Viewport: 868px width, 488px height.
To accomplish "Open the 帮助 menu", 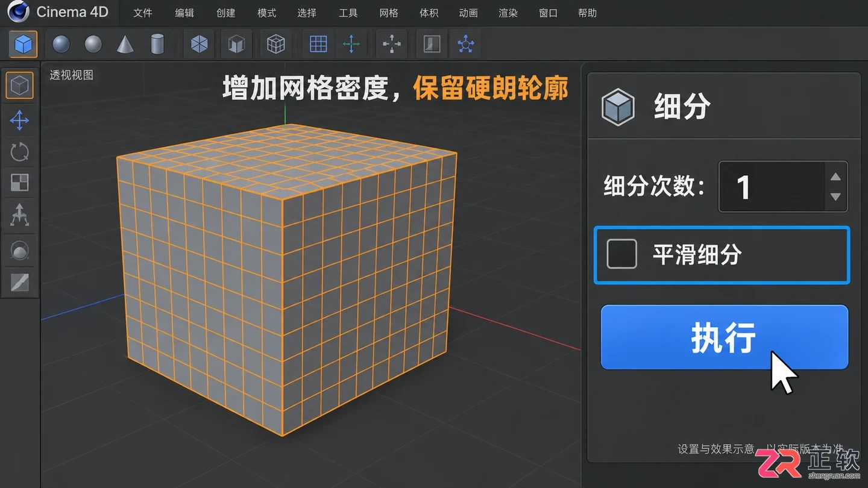I will (587, 13).
